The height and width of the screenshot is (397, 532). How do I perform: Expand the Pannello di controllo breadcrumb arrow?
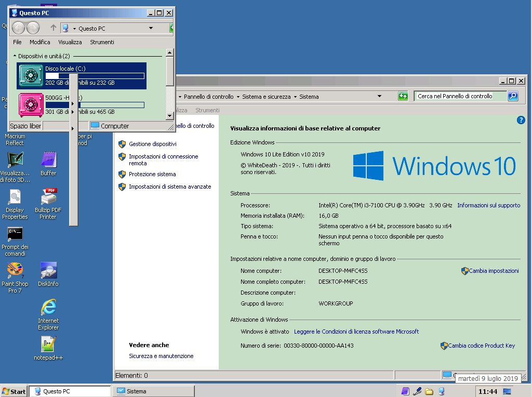180,97
